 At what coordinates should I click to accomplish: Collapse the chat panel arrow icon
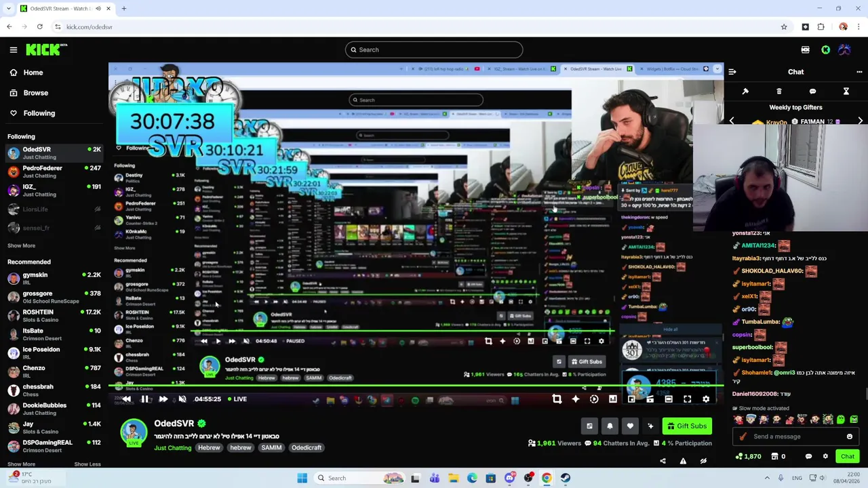point(732,71)
